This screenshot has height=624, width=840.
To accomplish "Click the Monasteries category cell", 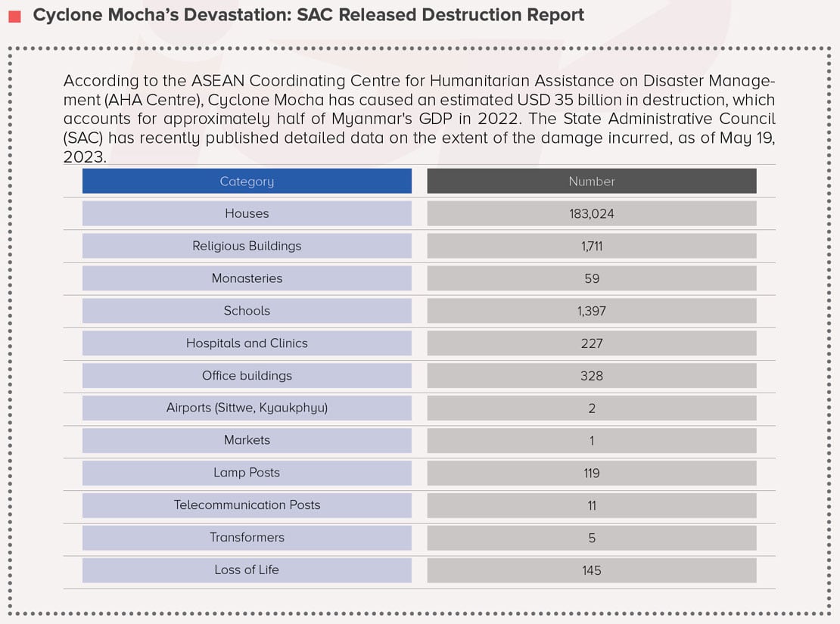I will (x=247, y=278).
